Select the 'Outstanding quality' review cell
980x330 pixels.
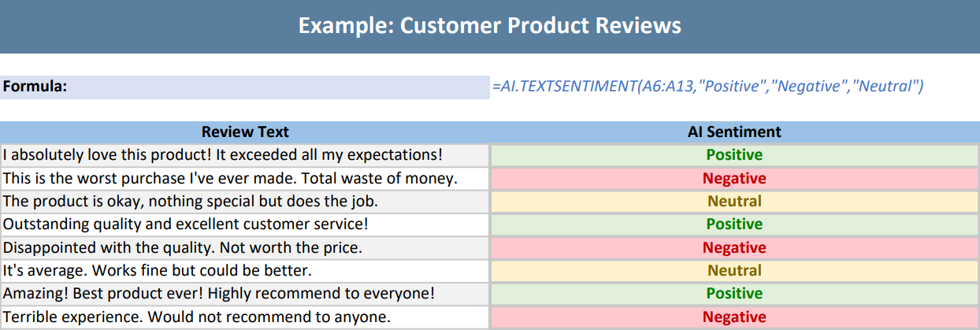[186, 224]
